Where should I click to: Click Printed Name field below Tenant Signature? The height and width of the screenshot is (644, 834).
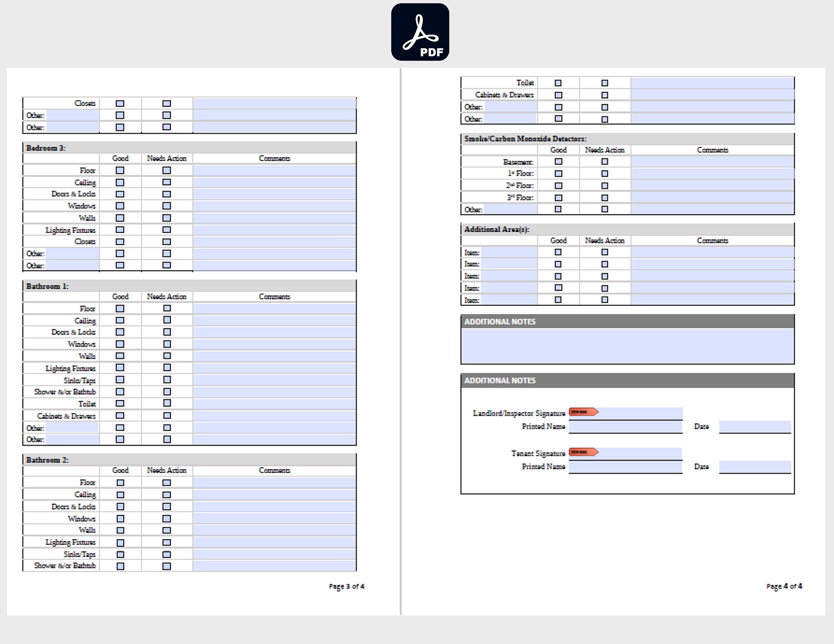(x=625, y=466)
